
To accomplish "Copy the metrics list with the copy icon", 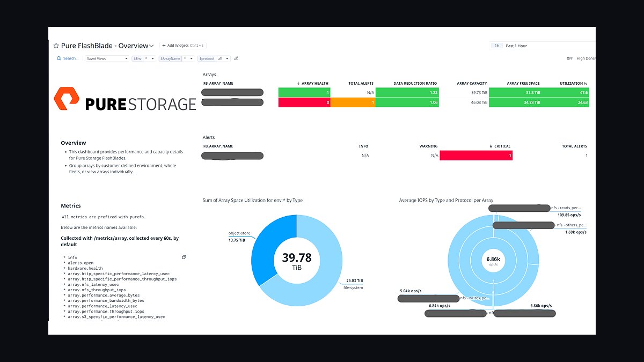I will click(x=184, y=257).
